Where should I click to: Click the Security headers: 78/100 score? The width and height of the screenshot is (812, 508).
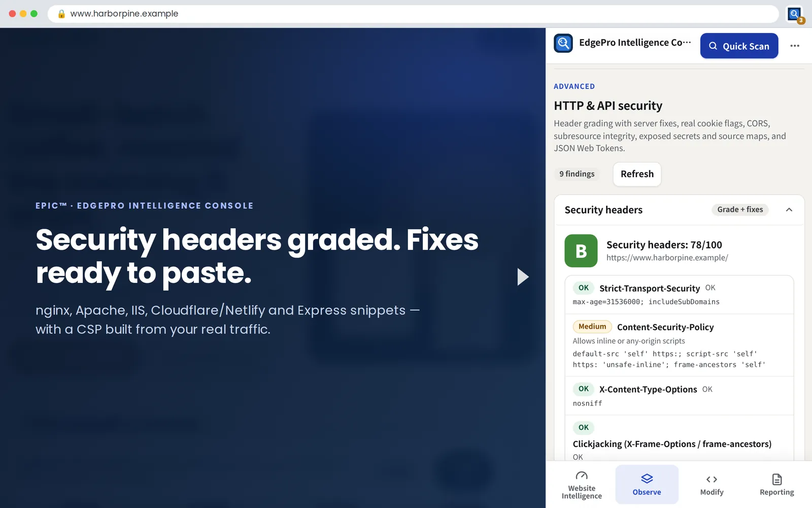point(664,245)
